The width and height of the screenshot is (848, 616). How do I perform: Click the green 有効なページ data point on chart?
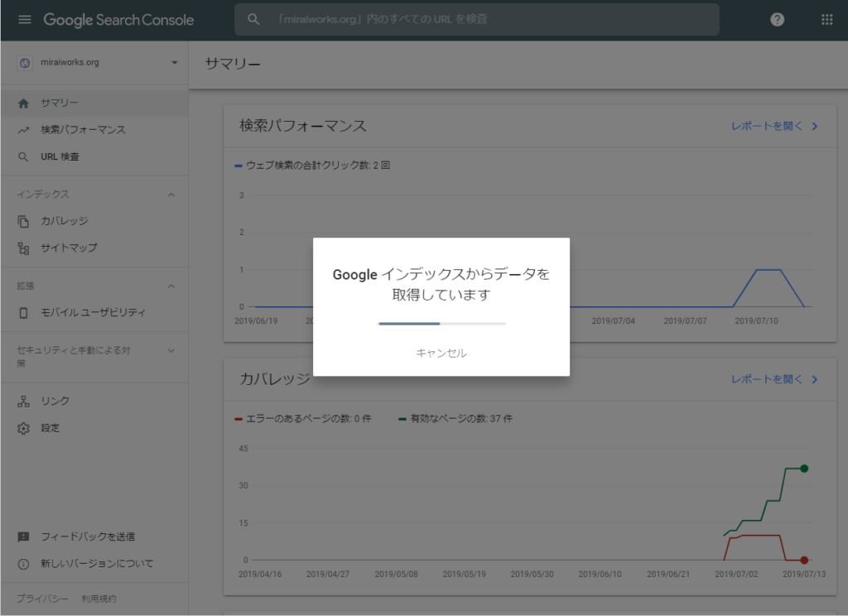coord(804,469)
